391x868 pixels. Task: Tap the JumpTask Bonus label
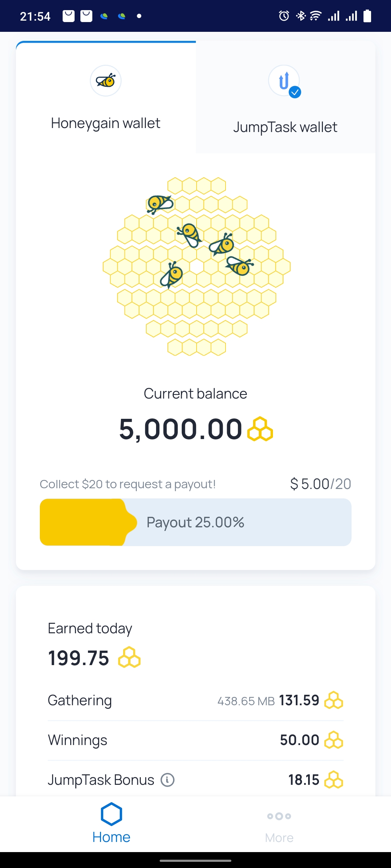click(101, 780)
